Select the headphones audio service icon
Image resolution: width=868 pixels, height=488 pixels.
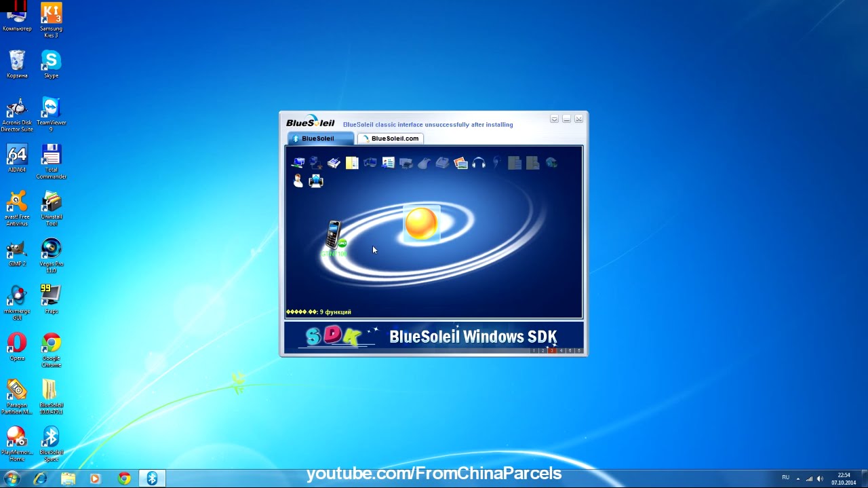(x=479, y=163)
